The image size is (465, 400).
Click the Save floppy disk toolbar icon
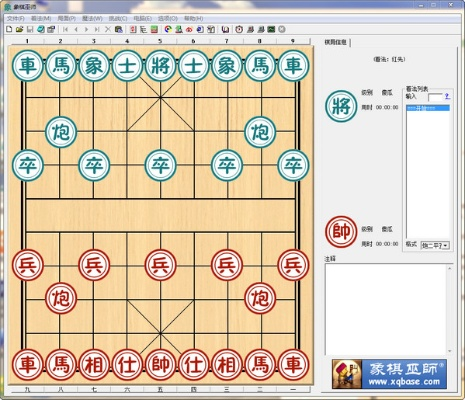click(x=30, y=29)
